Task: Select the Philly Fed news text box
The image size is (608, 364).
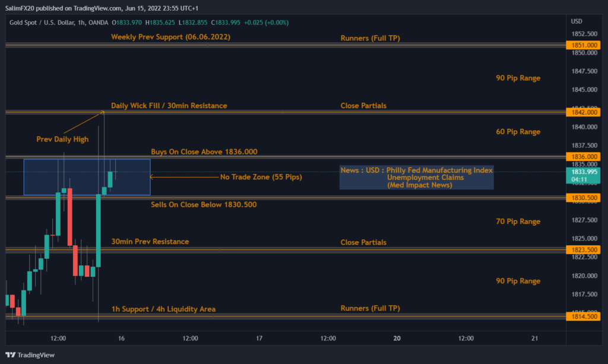Action: [x=416, y=178]
